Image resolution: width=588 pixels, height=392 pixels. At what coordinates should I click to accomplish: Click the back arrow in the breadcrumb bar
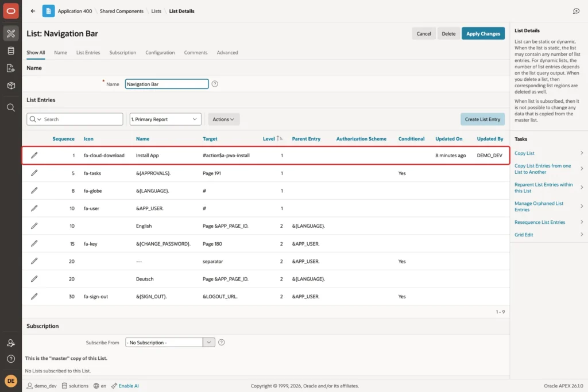33,11
